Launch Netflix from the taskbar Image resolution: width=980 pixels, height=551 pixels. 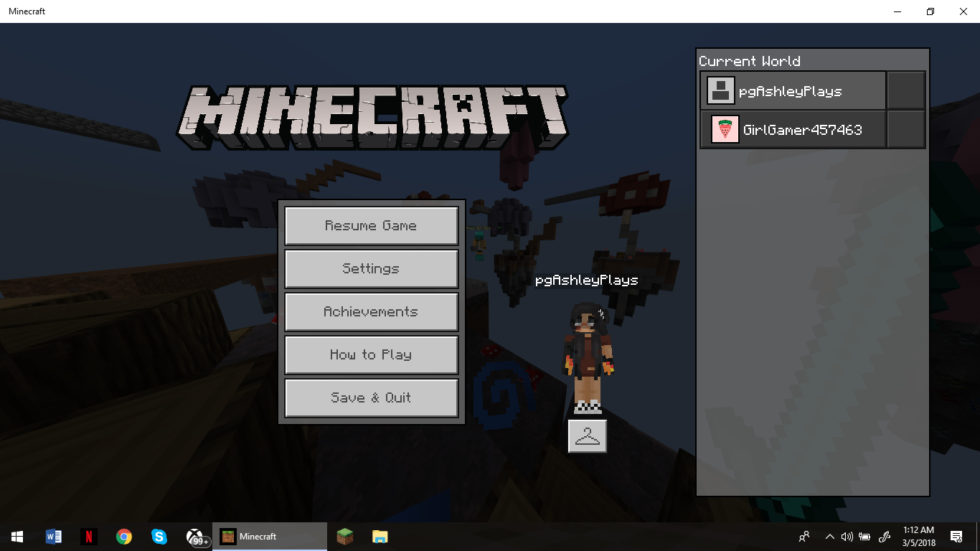pos(89,537)
